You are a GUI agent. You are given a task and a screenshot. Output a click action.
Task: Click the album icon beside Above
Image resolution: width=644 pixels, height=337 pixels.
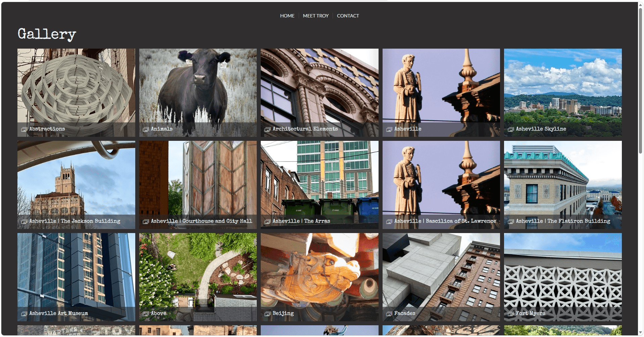click(x=146, y=314)
